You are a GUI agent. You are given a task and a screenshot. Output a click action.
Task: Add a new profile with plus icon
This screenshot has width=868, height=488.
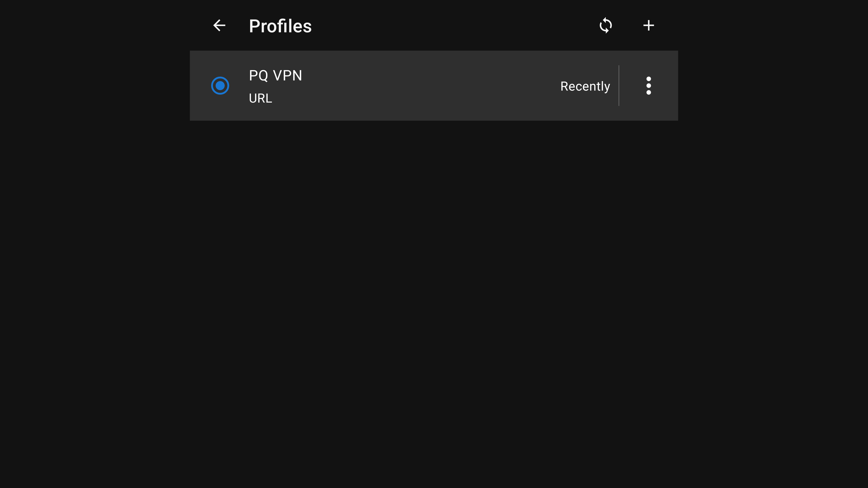point(648,26)
